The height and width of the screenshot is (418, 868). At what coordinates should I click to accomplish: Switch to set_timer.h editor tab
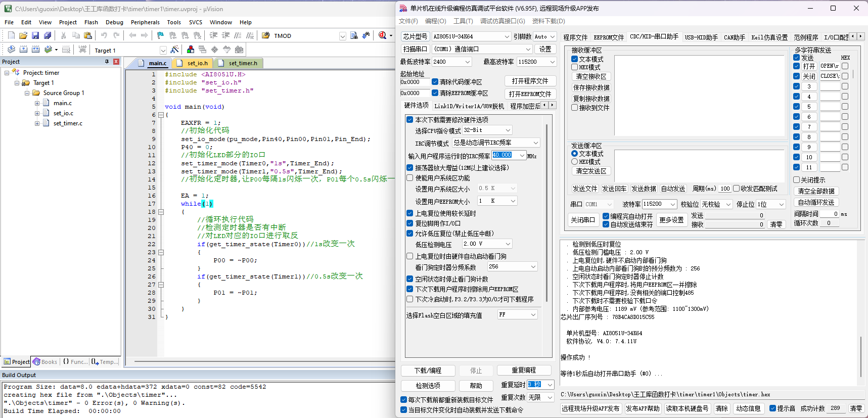[x=239, y=63]
